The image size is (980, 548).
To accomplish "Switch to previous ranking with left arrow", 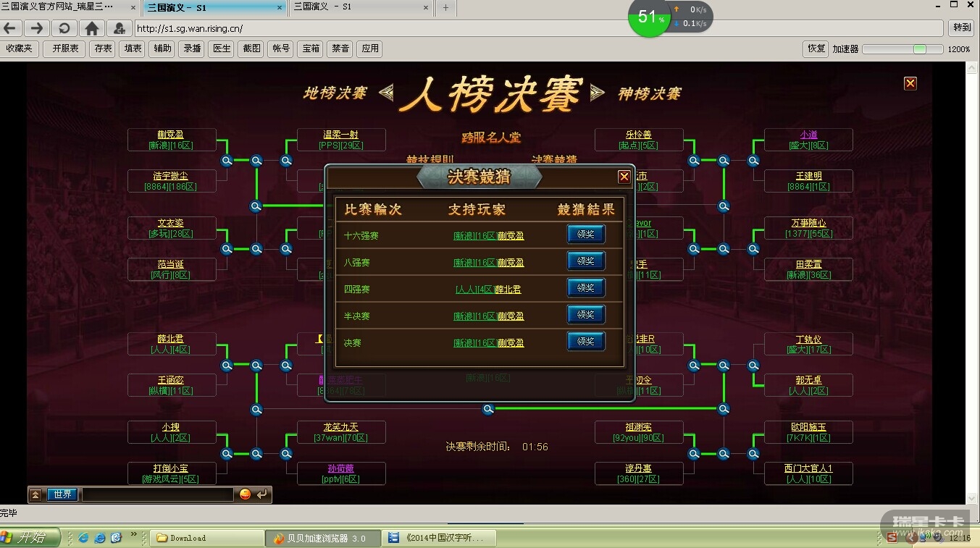I will [x=386, y=92].
